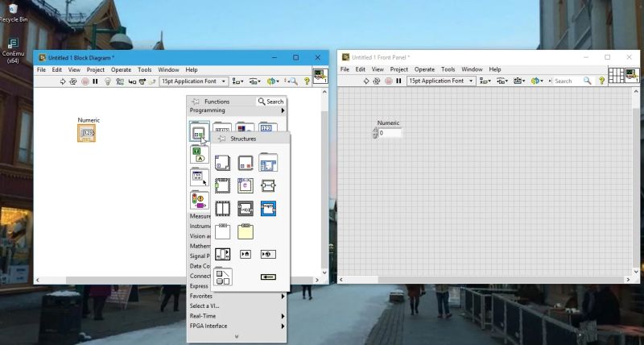Open Reorder dropdown in Front Panel toolbar
The image size is (644, 345).
(x=537, y=81)
